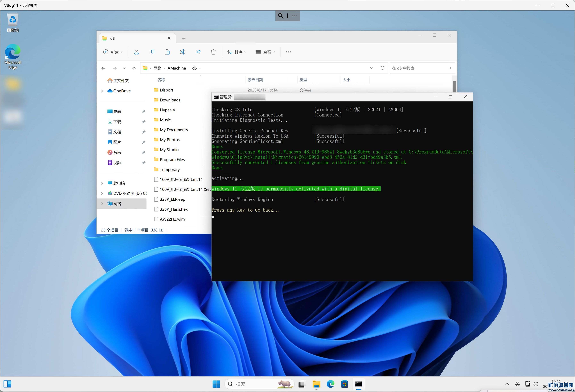Open the Microsoft Store taskbar icon

(344, 384)
